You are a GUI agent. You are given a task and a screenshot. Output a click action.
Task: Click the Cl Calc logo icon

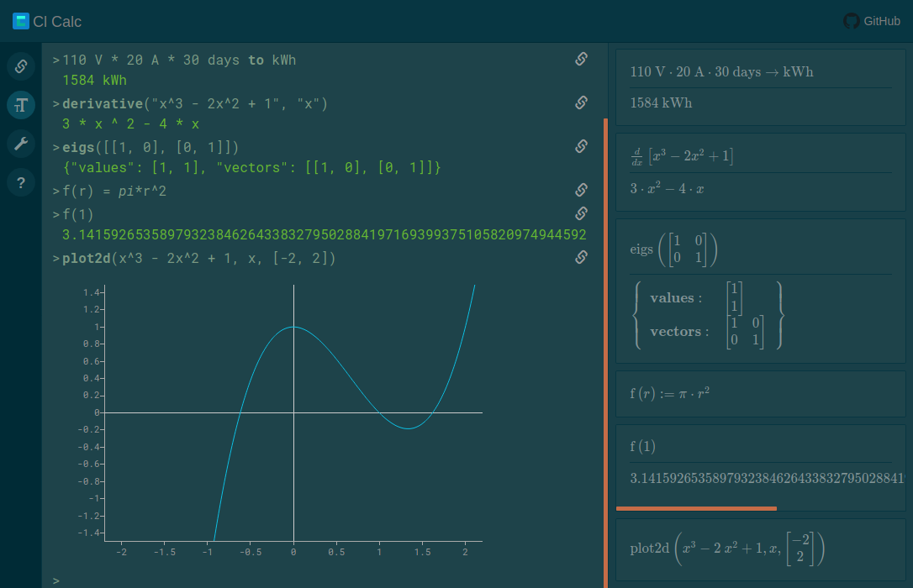21,21
